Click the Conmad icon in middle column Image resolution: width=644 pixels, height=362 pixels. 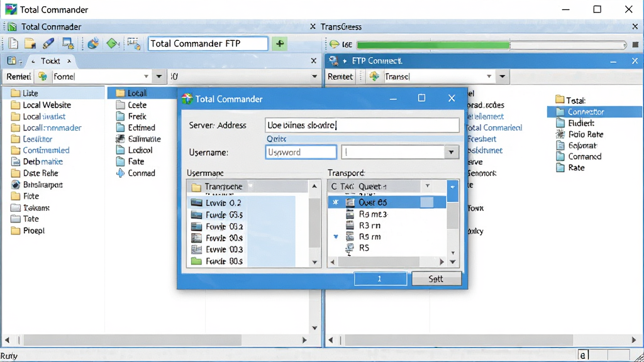point(120,173)
